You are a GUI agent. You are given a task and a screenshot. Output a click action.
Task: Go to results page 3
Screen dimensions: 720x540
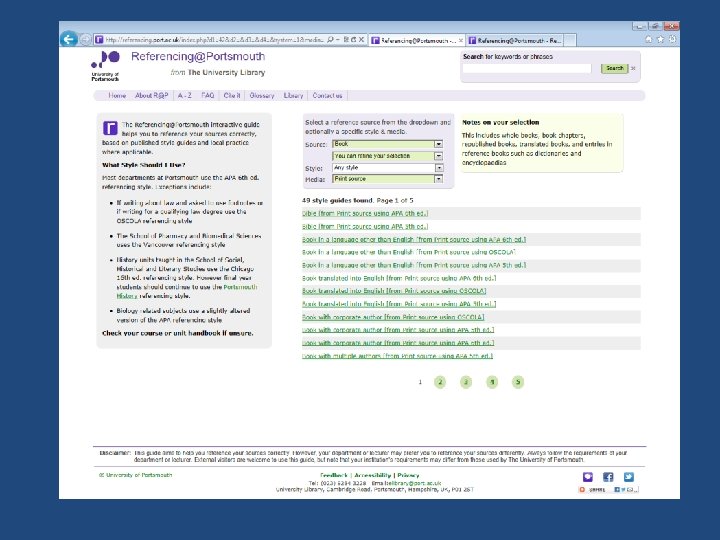[466, 382]
